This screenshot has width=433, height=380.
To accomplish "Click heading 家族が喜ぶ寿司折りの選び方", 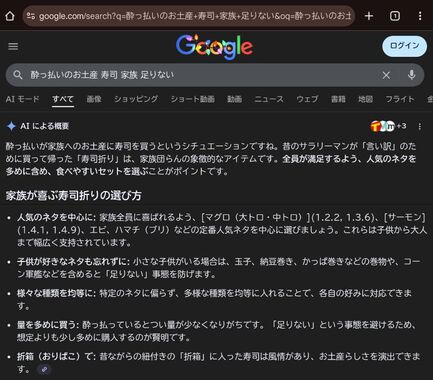I will (x=74, y=195).
